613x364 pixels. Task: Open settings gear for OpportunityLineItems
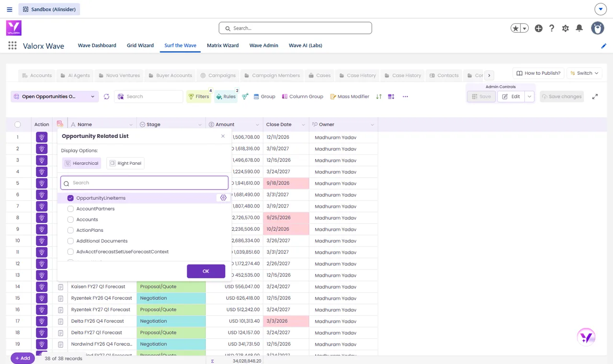tap(223, 198)
